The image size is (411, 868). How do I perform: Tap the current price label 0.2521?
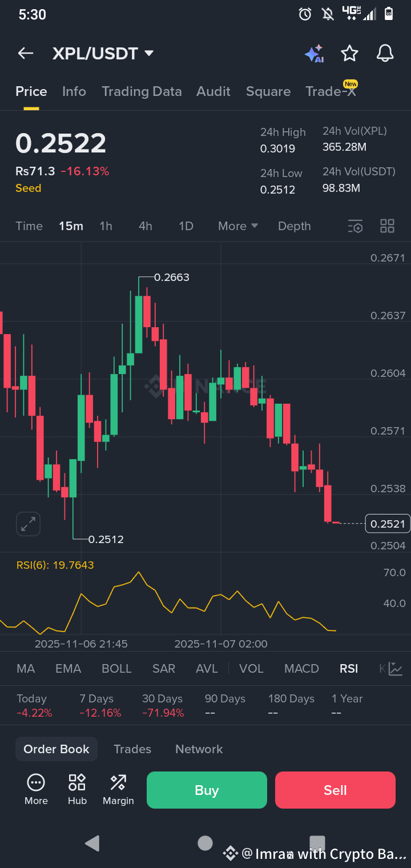coord(388,524)
